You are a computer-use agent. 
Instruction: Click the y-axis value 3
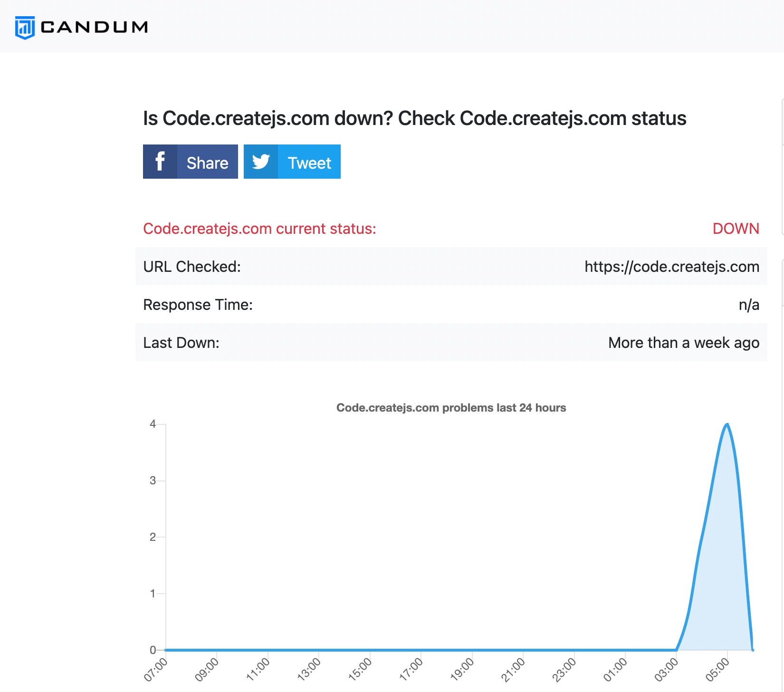click(x=153, y=481)
